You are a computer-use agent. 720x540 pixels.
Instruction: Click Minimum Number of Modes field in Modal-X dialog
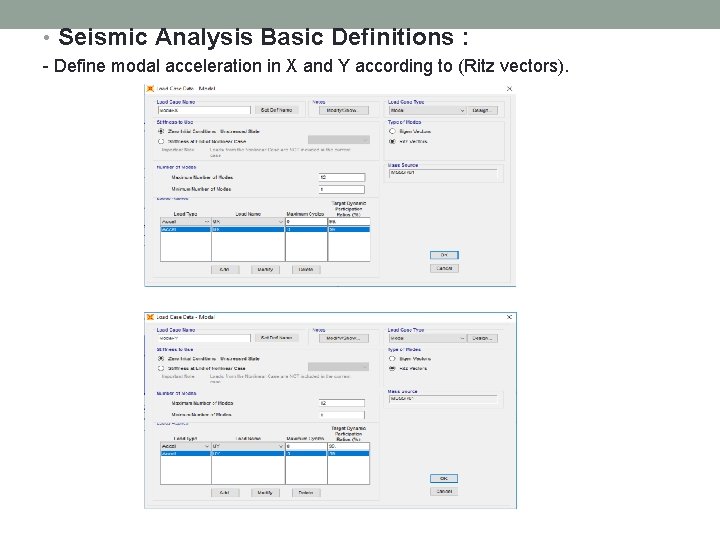click(x=342, y=189)
